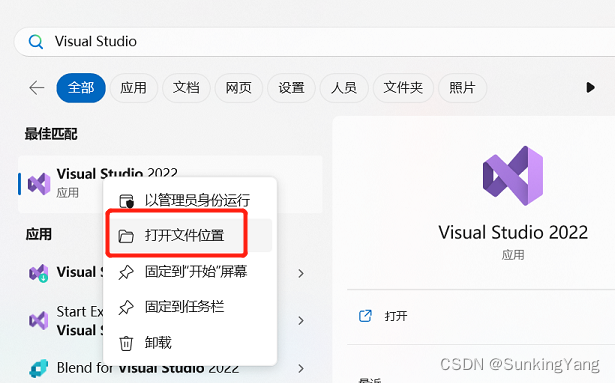Click 打开 in the preview pane
The height and width of the screenshot is (383, 615).
point(396,316)
